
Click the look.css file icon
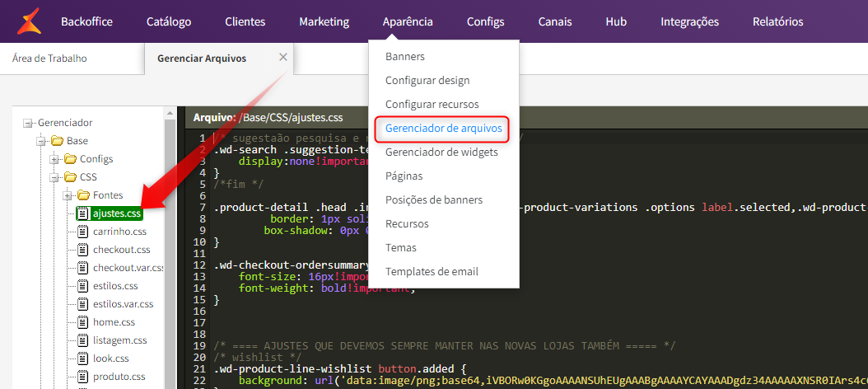pyautogui.click(x=83, y=359)
